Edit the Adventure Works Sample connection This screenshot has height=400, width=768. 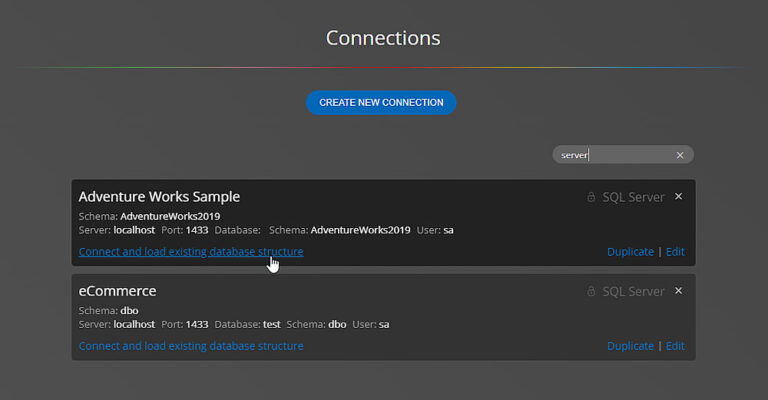coord(675,252)
